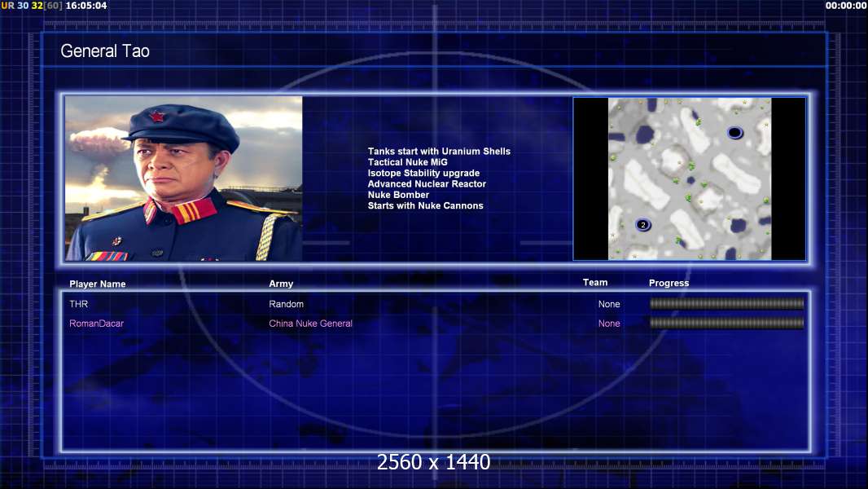Click the Player Name column header
This screenshot has height=489, width=868.
98,284
